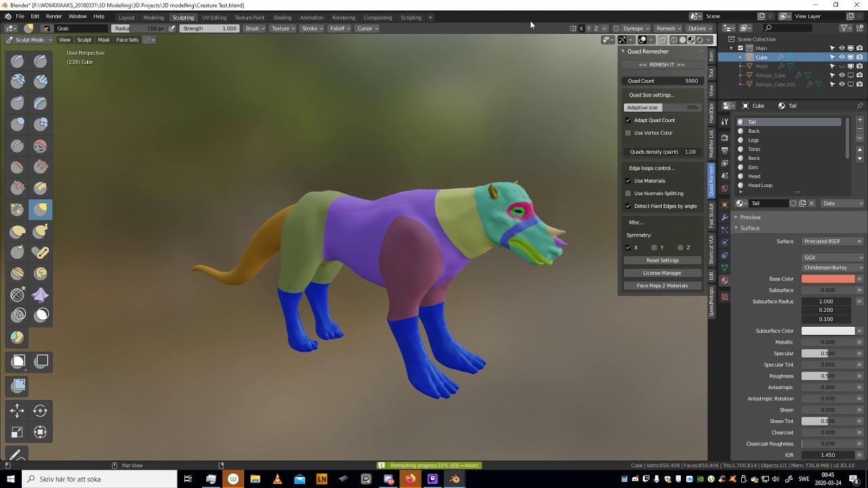Expand the Remesh dropdown
Screen dimensions: 868x488
pyautogui.click(x=668, y=28)
